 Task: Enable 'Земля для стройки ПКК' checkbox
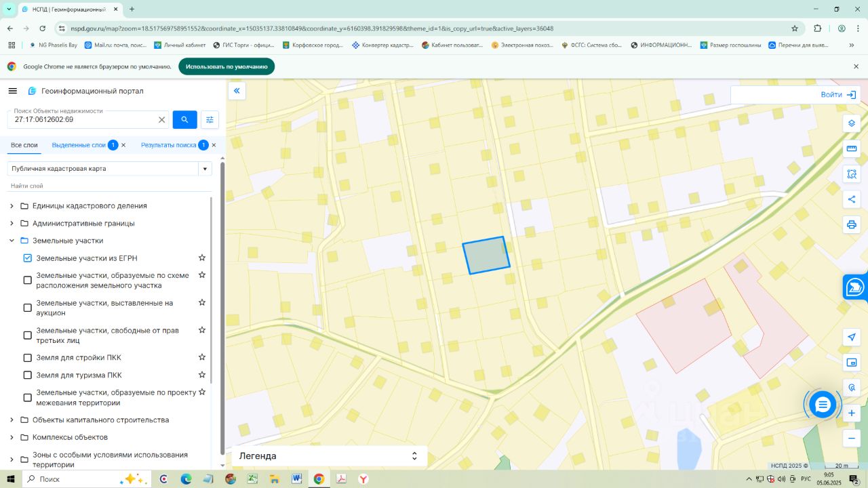(x=28, y=357)
